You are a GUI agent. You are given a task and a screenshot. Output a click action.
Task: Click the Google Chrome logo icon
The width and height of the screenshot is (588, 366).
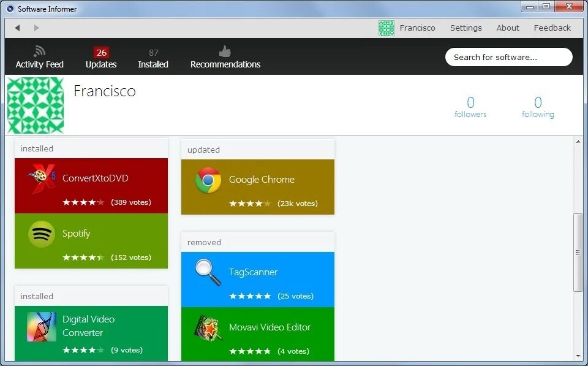208,180
